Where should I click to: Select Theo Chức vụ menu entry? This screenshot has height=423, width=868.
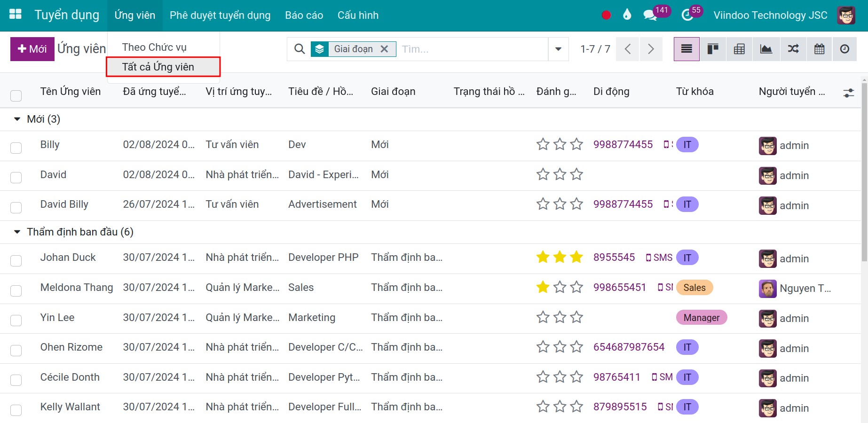[x=164, y=47]
